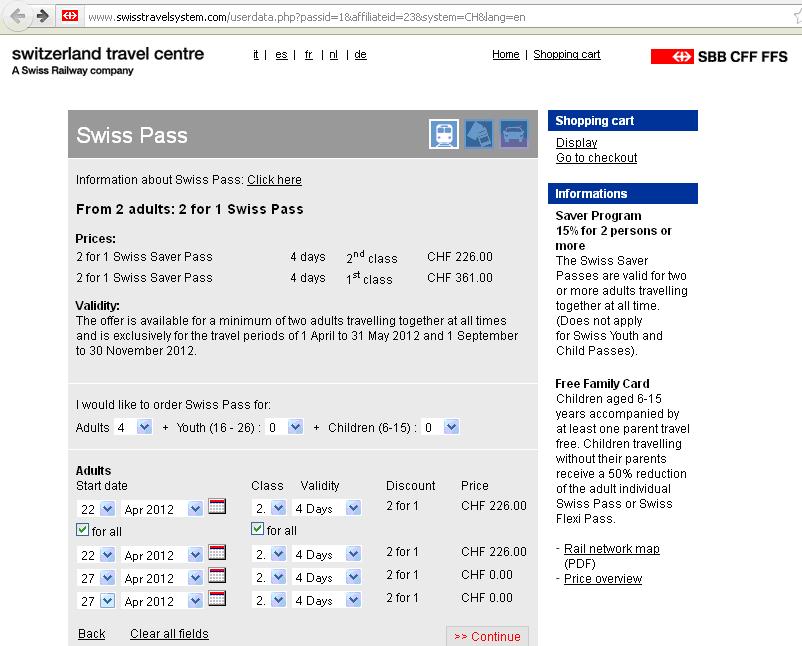Click Display under the Shopping cart panel
Image resolution: width=802 pixels, height=646 pixels.
pyautogui.click(x=576, y=143)
